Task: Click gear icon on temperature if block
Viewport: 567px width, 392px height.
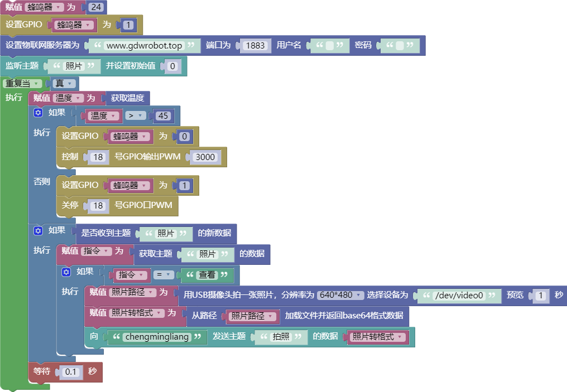Action: [x=38, y=113]
